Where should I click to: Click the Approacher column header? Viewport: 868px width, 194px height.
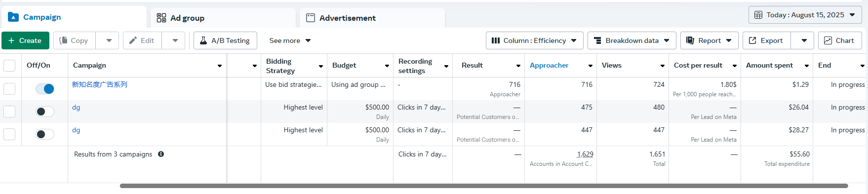[549, 65]
